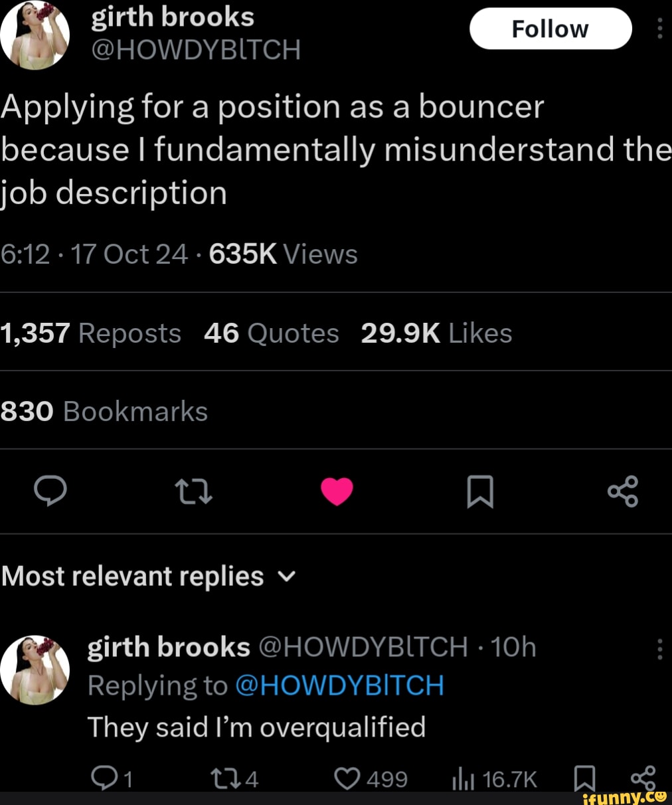Share the main post via share icon
The width and height of the screenshot is (672, 805).
coord(623,492)
